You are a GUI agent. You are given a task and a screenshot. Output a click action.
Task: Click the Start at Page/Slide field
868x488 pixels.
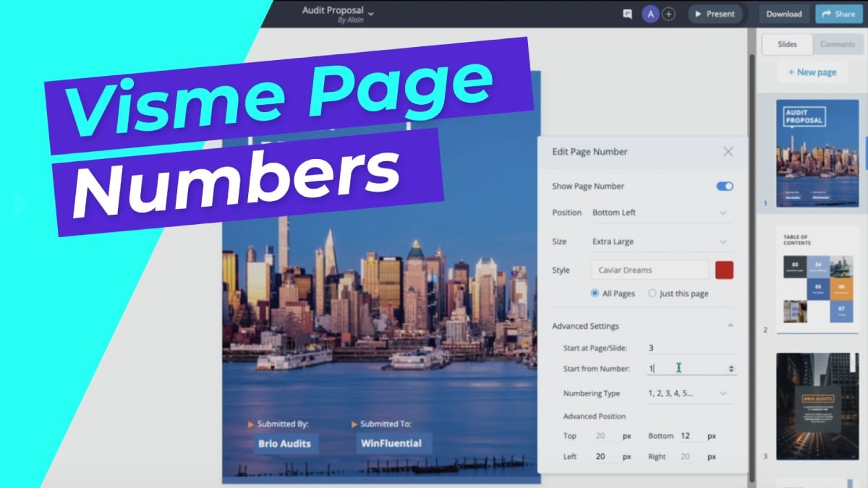691,348
